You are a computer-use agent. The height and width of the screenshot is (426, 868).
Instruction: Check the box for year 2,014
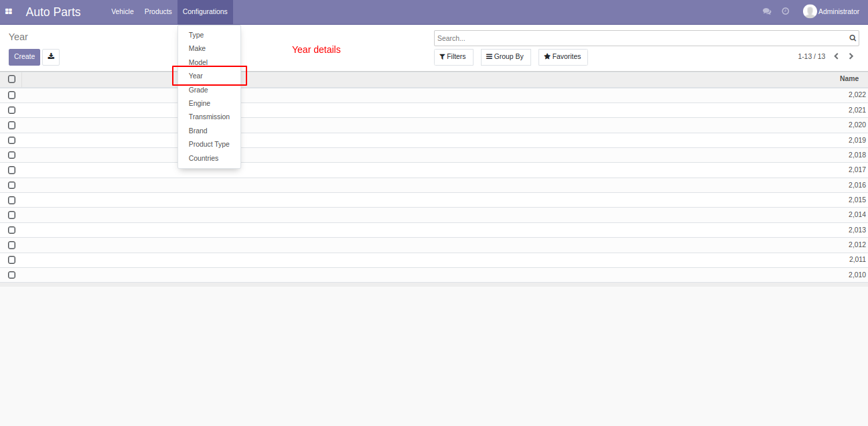point(11,215)
